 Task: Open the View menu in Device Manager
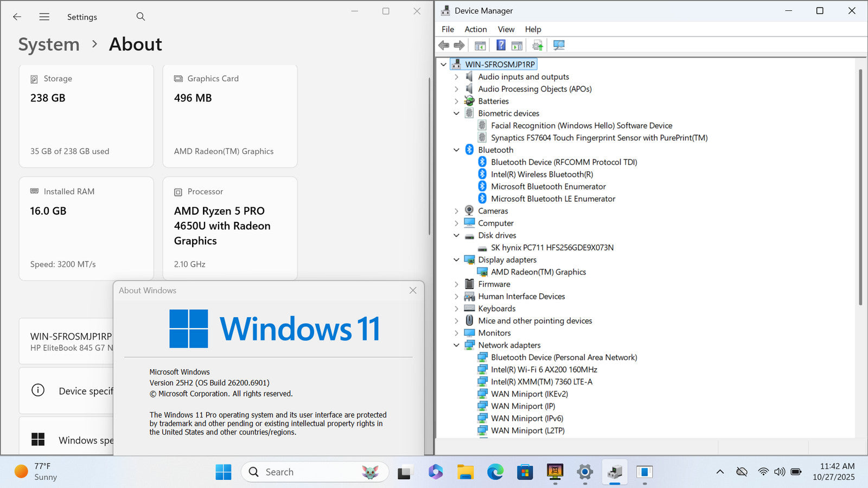pyautogui.click(x=506, y=29)
